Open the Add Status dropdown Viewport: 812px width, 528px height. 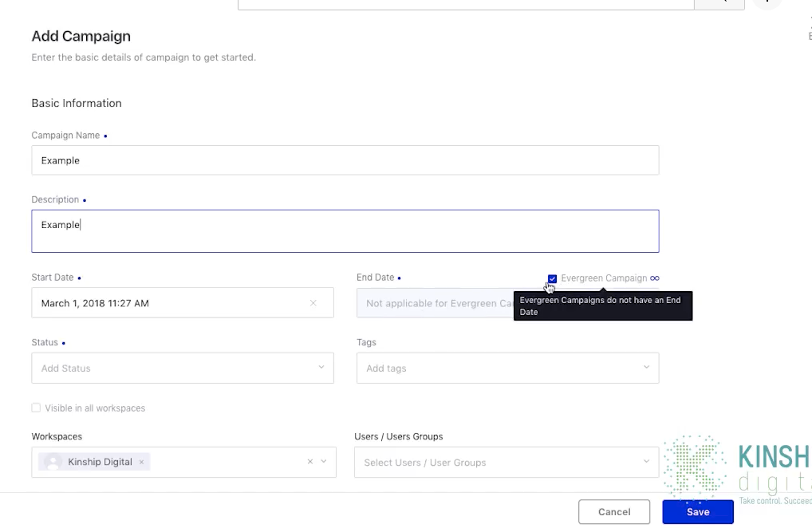(x=182, y=368)
